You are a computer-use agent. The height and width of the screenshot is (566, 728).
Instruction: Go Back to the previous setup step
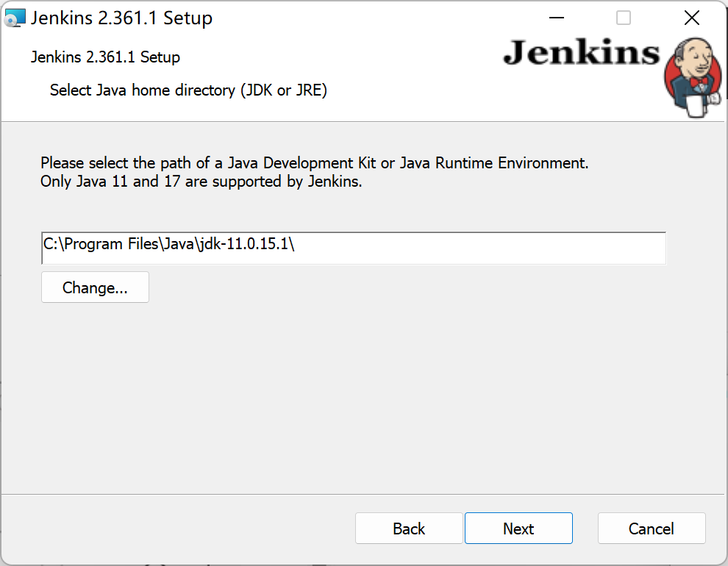click(x=409, y=528)
